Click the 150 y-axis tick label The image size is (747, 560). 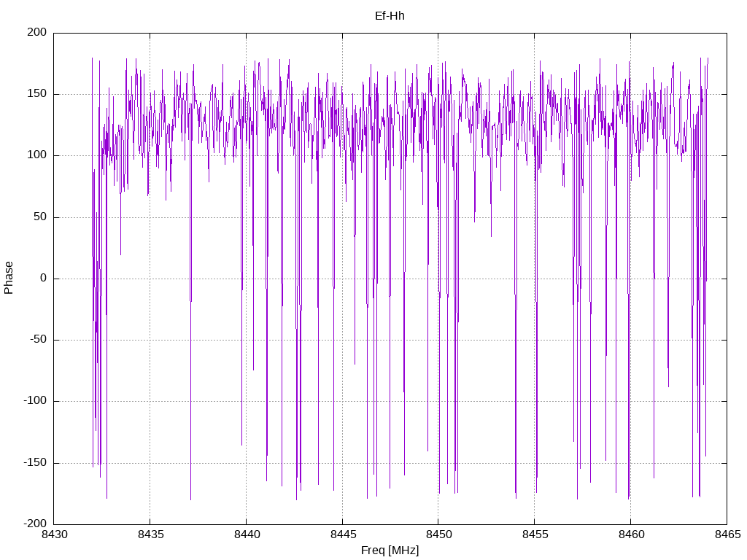coord(37,94)
